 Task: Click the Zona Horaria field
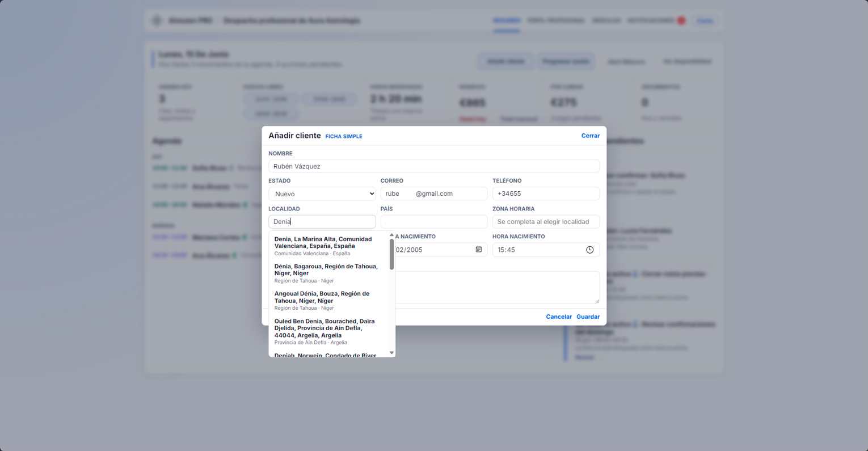[x=546, y=222]
